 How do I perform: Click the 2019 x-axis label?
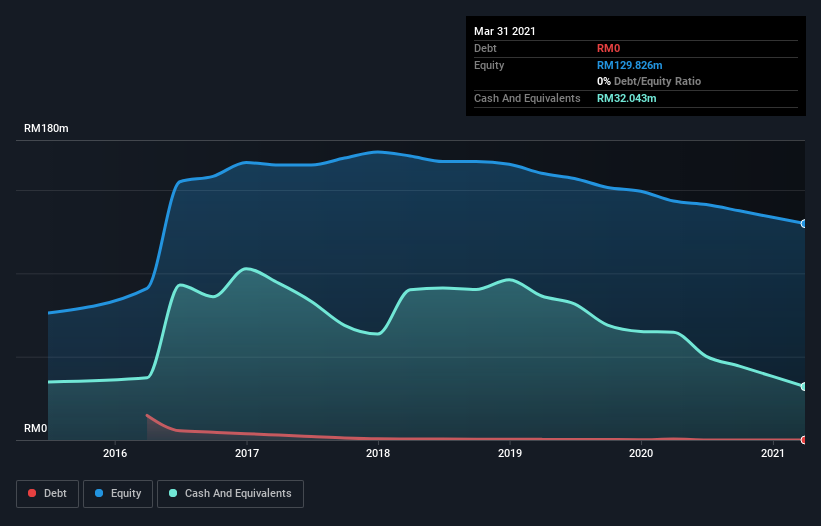509,453
